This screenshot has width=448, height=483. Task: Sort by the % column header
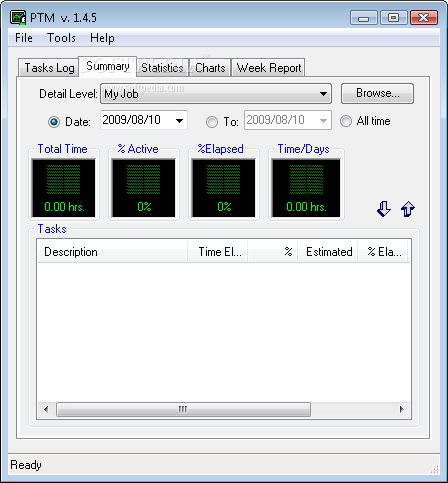tap(273, 252)
